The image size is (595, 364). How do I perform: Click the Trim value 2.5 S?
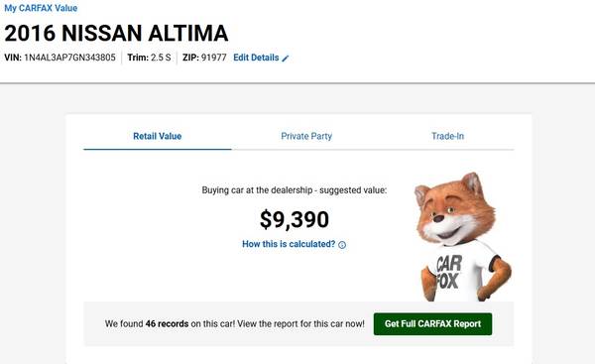161,58
